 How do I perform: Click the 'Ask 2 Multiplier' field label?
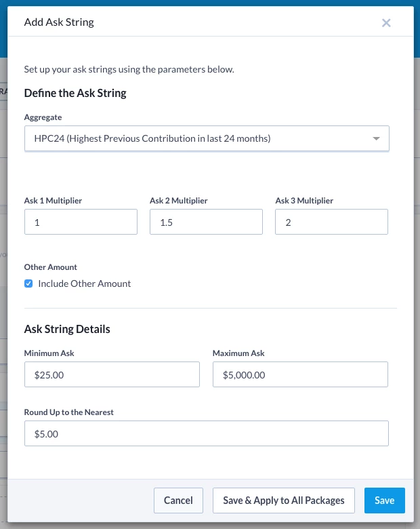pos(178,201)
